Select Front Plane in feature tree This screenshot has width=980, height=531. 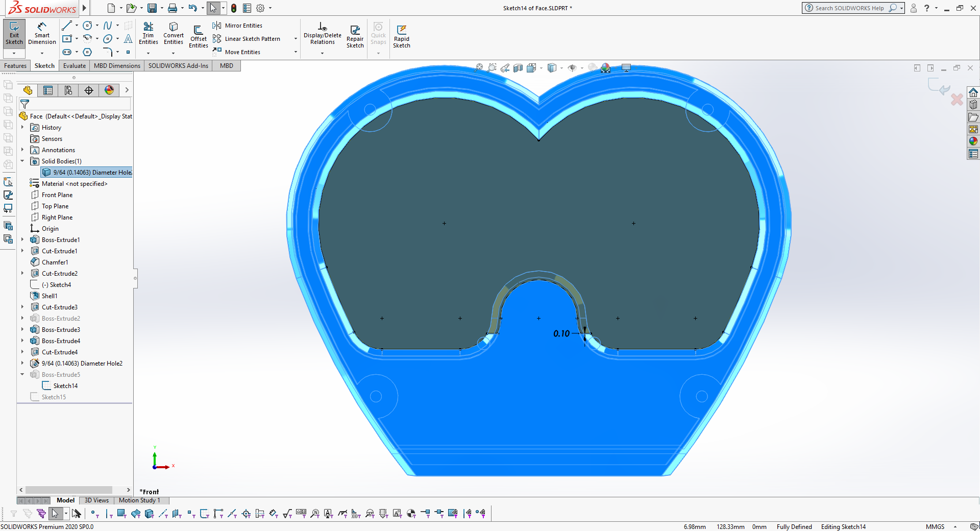point(57,195)
